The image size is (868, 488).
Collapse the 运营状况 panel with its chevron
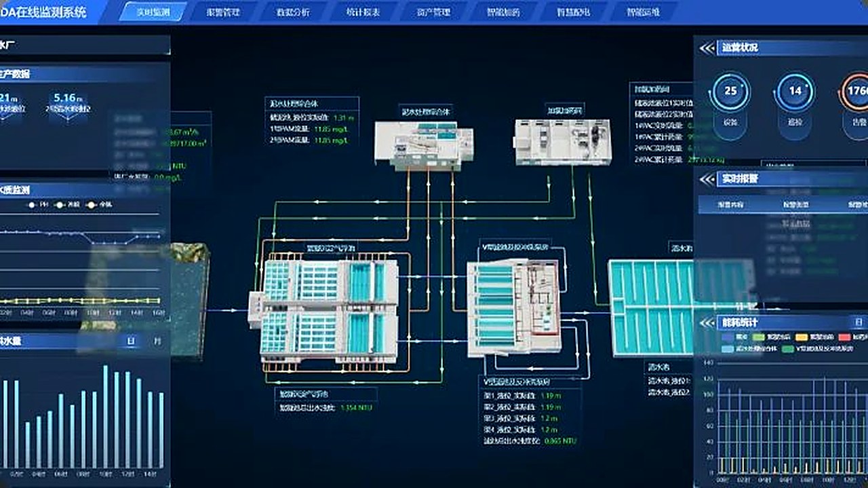point(707,48)
